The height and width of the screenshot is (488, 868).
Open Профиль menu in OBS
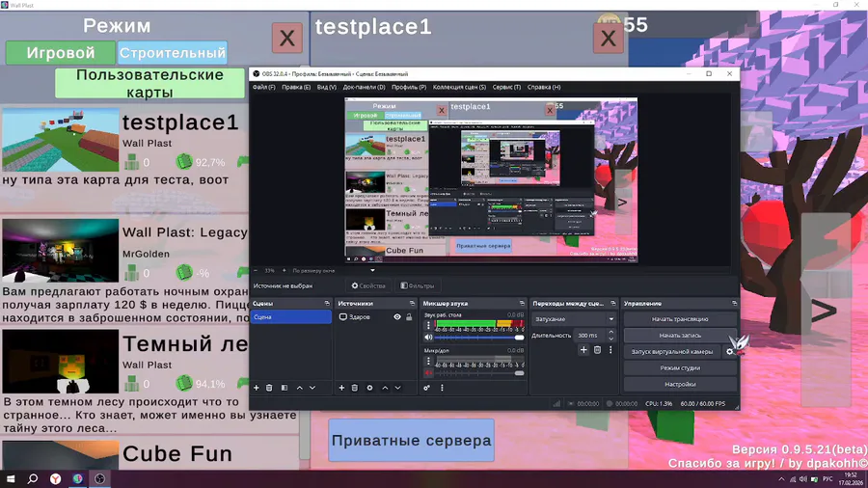pos(409,87)
